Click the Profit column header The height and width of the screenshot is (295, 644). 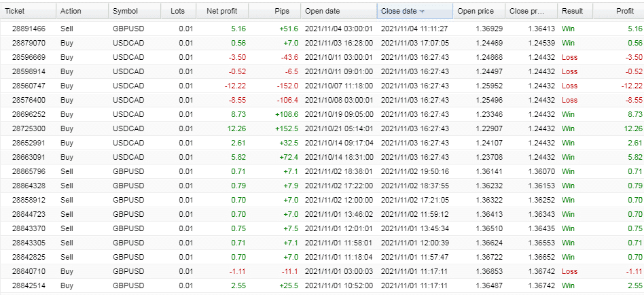619,11
